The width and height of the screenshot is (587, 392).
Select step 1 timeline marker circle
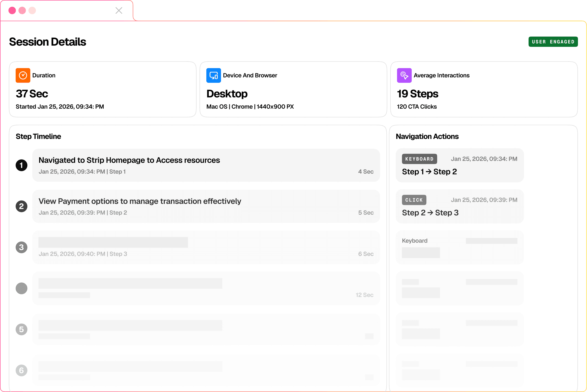(22, 165)
